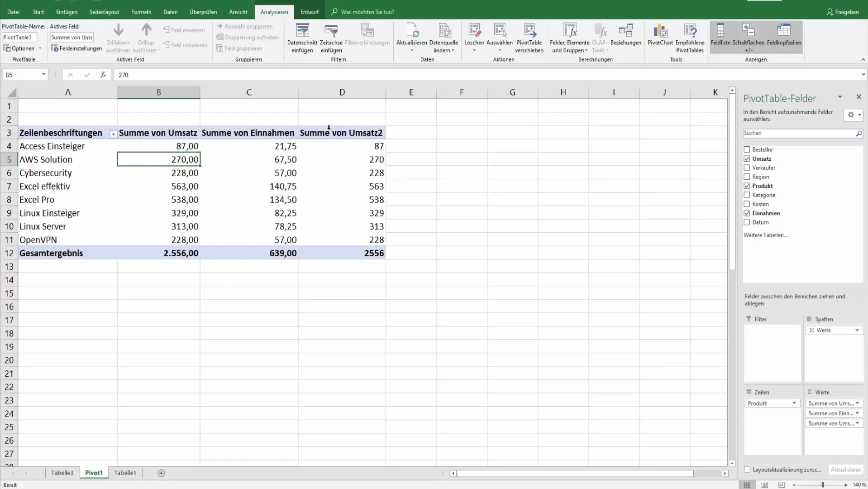Insert a Zeitachse timeline
The width and height of the screenshot is (868, 489).
click(331, 38)
